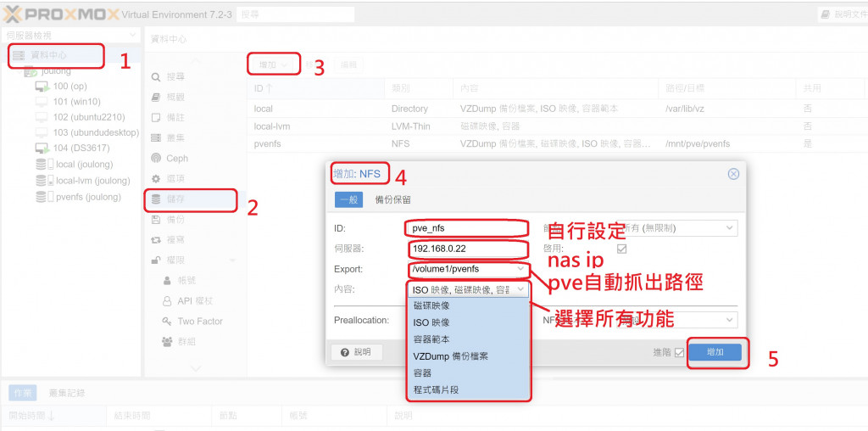868x431 pixels.
Task: Open the 叢集 cluster menu item
Action: click(175, 138)
